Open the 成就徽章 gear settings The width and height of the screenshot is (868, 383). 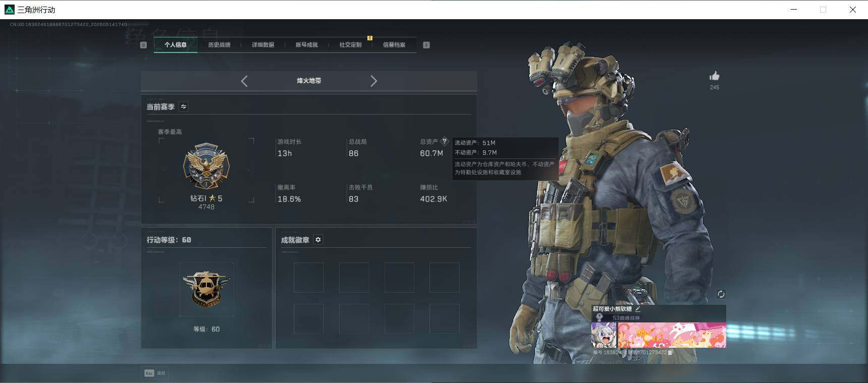tap(318, 240)
